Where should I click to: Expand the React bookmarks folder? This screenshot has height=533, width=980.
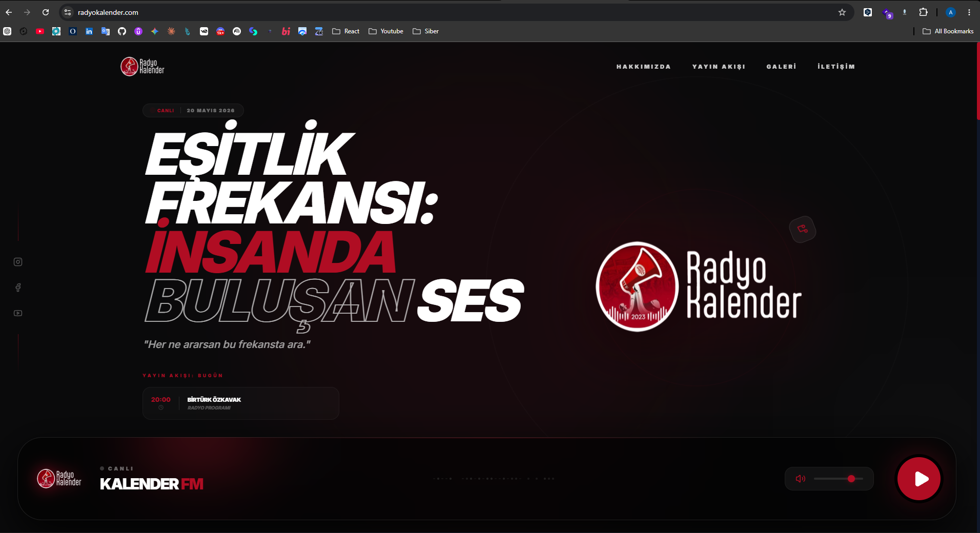[346, 31]
